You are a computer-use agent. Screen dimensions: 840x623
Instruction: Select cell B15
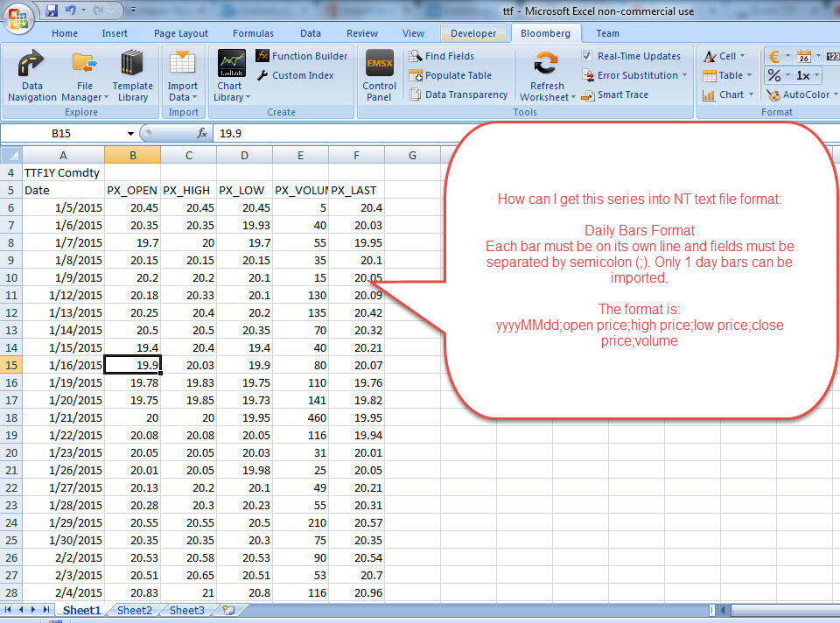tap(132, 365)
